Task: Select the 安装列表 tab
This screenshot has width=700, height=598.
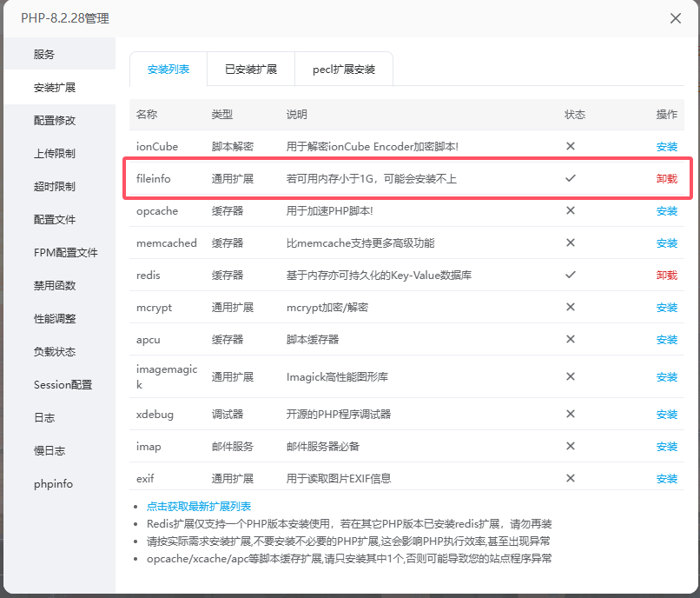Action: [168, 69]
